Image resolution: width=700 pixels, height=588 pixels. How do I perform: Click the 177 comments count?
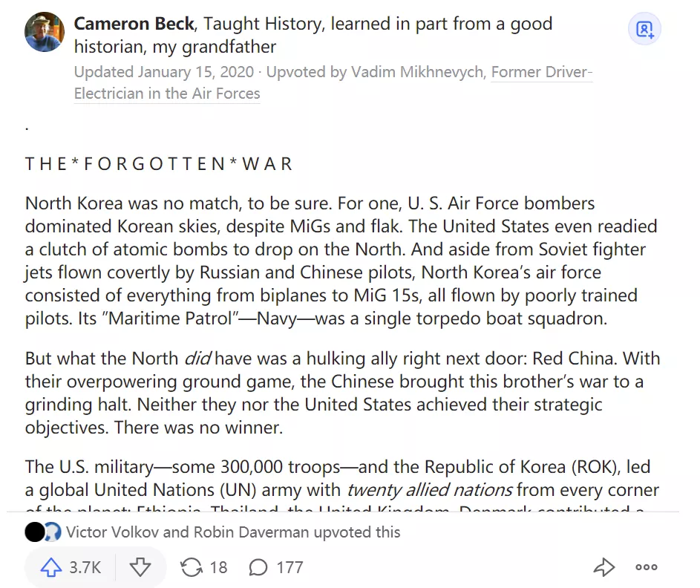290,568
